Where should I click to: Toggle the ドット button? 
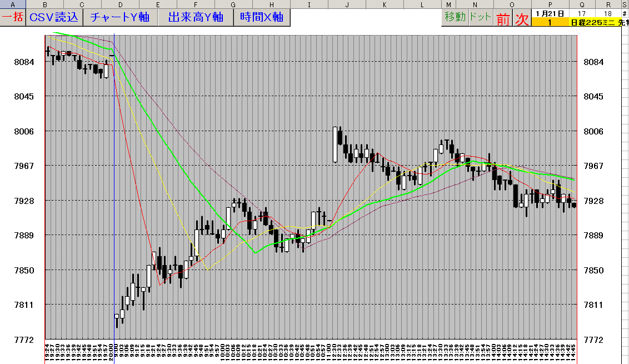(480, 18)
